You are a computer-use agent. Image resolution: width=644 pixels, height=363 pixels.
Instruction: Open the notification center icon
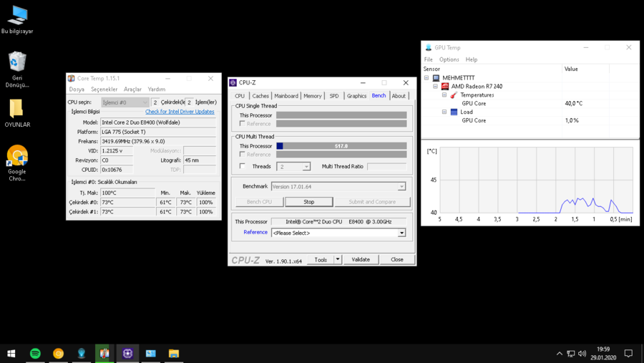(628, 354)
